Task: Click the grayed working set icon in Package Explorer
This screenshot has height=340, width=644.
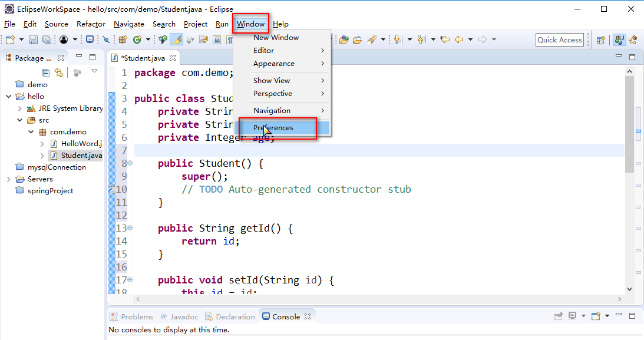Action: [x=77, y=72]
